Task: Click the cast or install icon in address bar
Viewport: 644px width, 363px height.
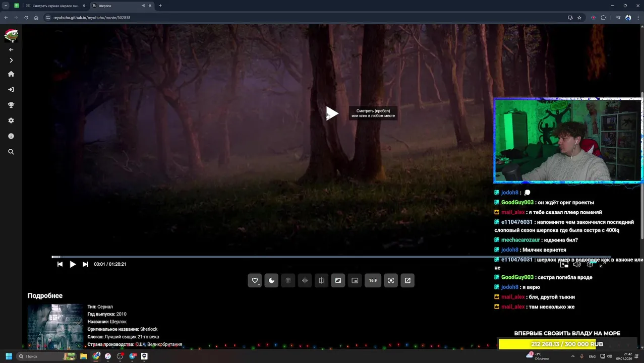Action: click(570, 18)
